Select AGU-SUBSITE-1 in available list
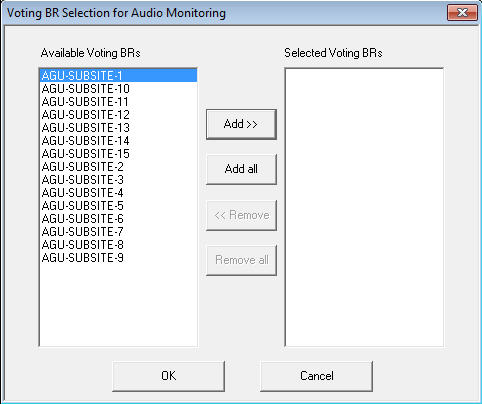This screenshot has height=404, width=482. (x=118, y=76)
